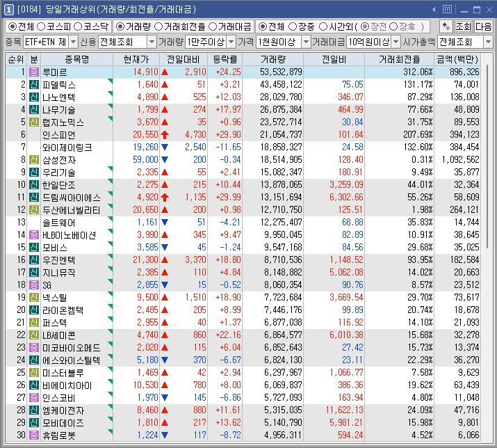Open stock 비에이치아이 by its name

67,385
